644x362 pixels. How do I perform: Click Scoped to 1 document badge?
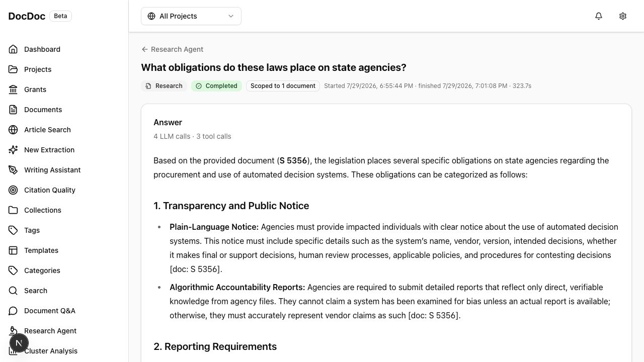(x=283, y=86)
